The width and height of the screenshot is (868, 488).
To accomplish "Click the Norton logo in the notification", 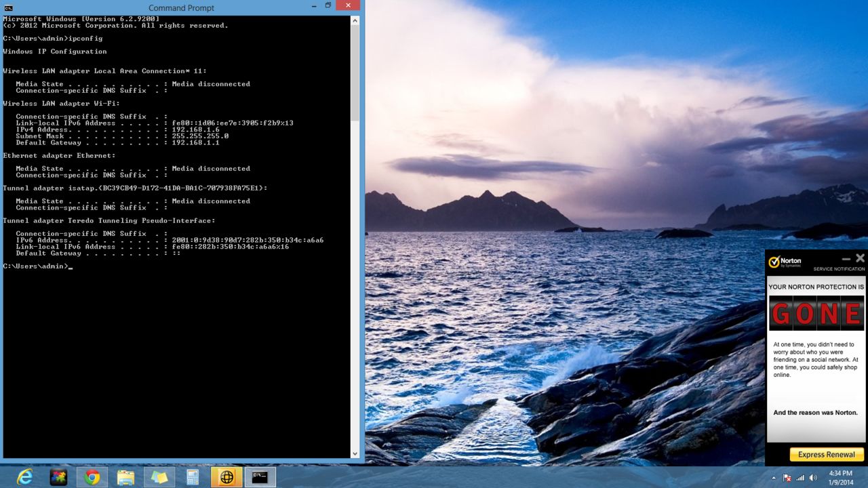I will pyautogui.click(x=785, y=262).
